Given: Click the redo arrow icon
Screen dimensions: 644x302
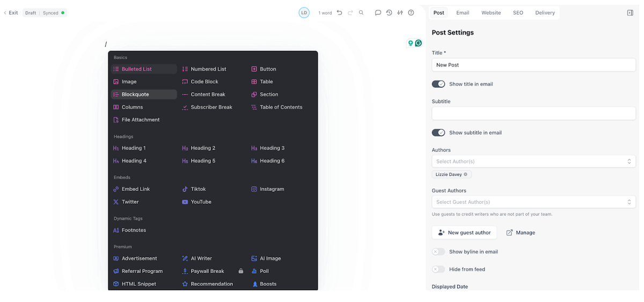Looking at the screenshot, I should coord(350,13).
